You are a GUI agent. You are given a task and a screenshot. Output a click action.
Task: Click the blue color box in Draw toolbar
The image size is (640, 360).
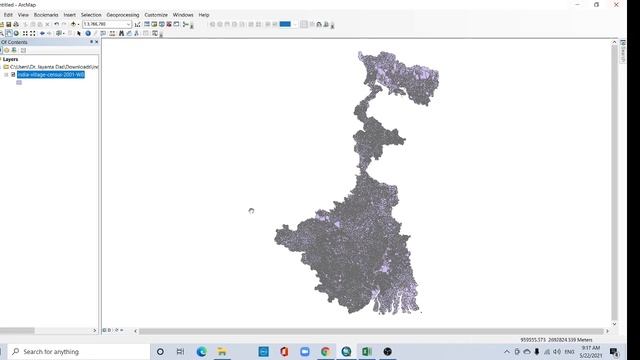pyautogui.click(x=285, y=24)
